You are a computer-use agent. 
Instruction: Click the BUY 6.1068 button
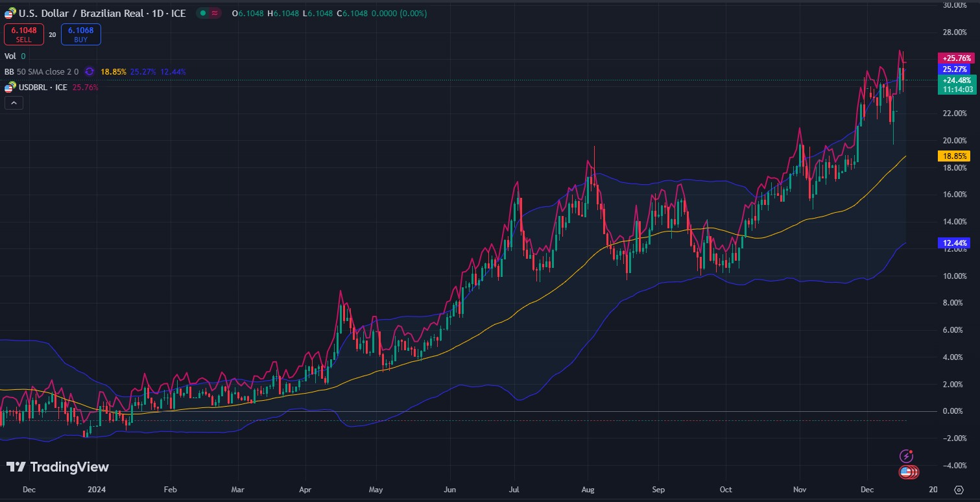tap(81, 34)
